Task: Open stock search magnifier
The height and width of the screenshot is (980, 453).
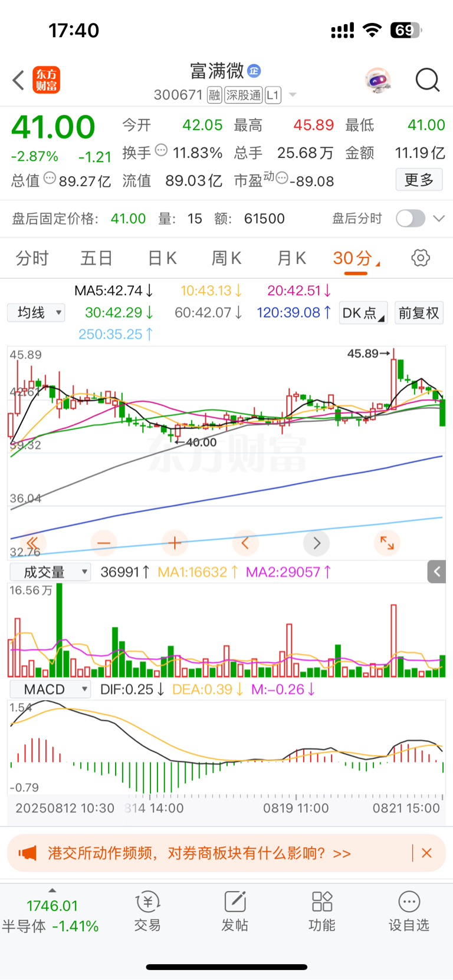Action: (428, 80)
